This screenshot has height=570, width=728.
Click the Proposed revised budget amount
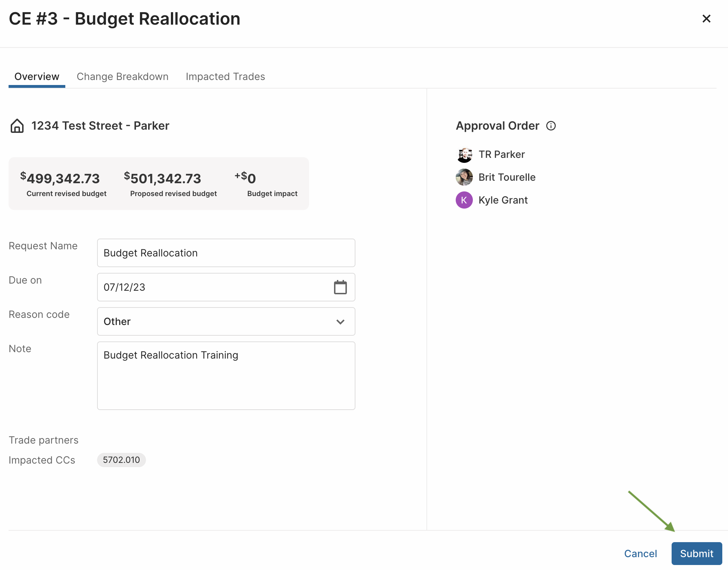[163, 178]
